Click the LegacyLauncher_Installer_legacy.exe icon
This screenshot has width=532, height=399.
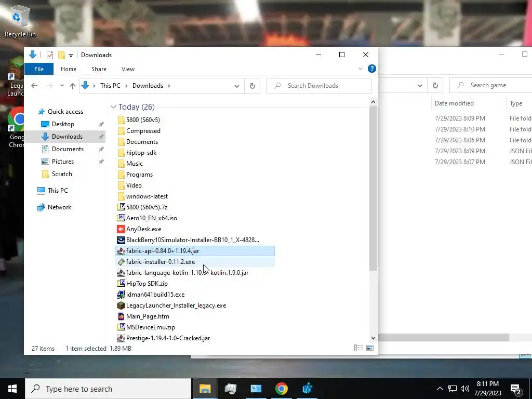[x=121, y=305]
